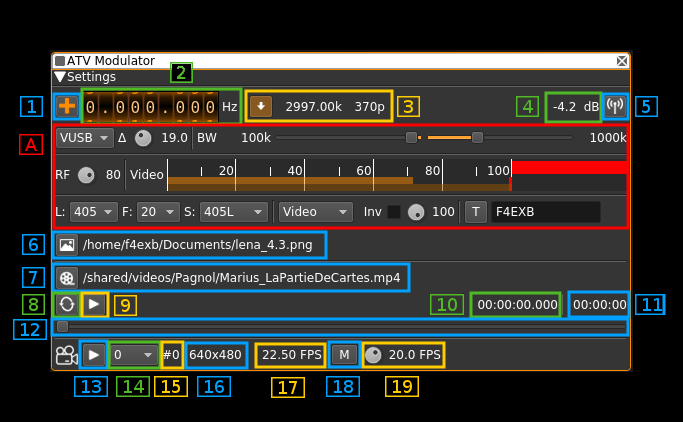Open the F: 20 frame rate dropdown
Screen dimensions: 683x422
(x=159, y=212)
